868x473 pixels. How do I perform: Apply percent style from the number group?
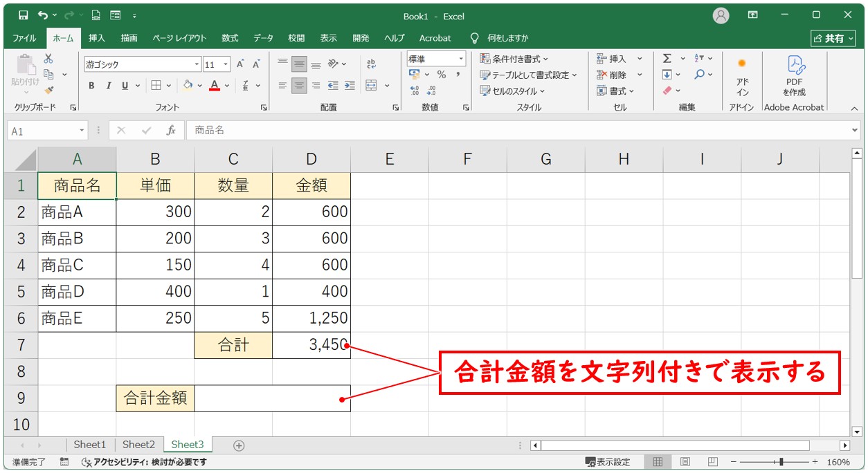[441, 74]
